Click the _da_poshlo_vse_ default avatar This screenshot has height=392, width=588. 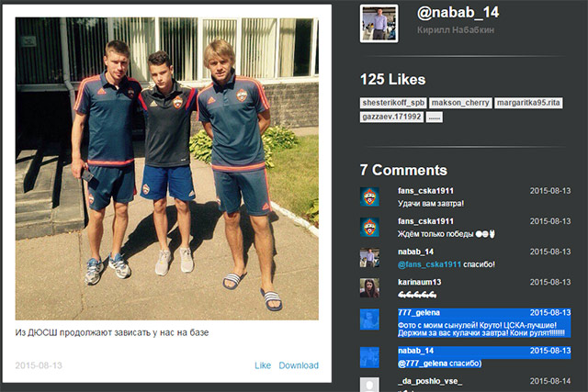[369, 385]
